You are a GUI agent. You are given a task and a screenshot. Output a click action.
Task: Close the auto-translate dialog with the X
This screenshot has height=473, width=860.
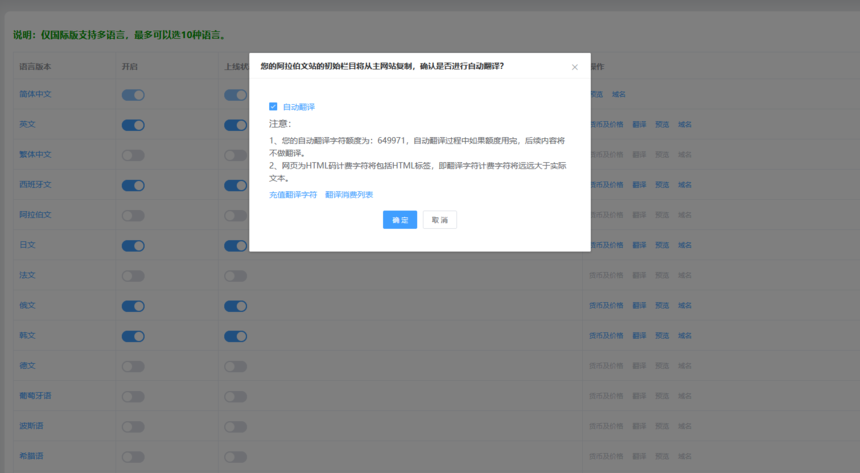(574, 67)
